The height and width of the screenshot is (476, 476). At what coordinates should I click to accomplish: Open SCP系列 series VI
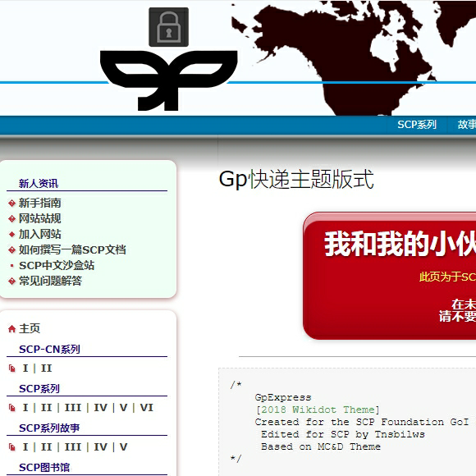point(147,408)
